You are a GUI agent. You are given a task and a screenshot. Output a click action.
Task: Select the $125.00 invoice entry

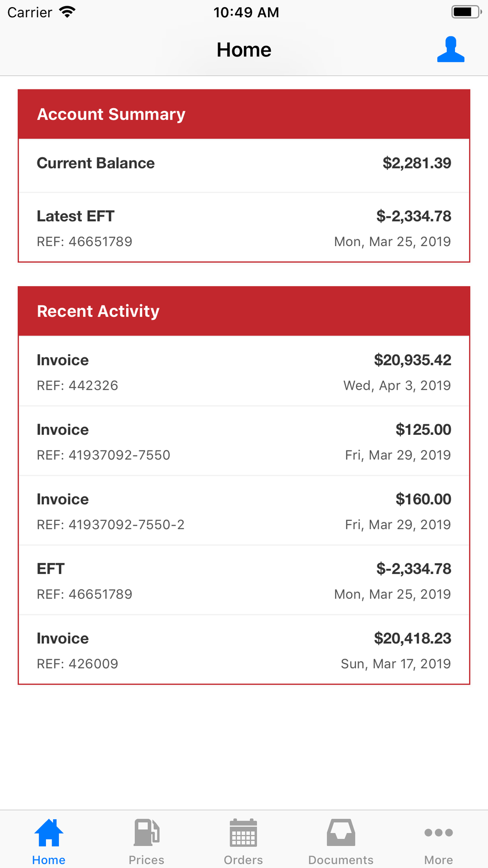[x=244, y=441]
